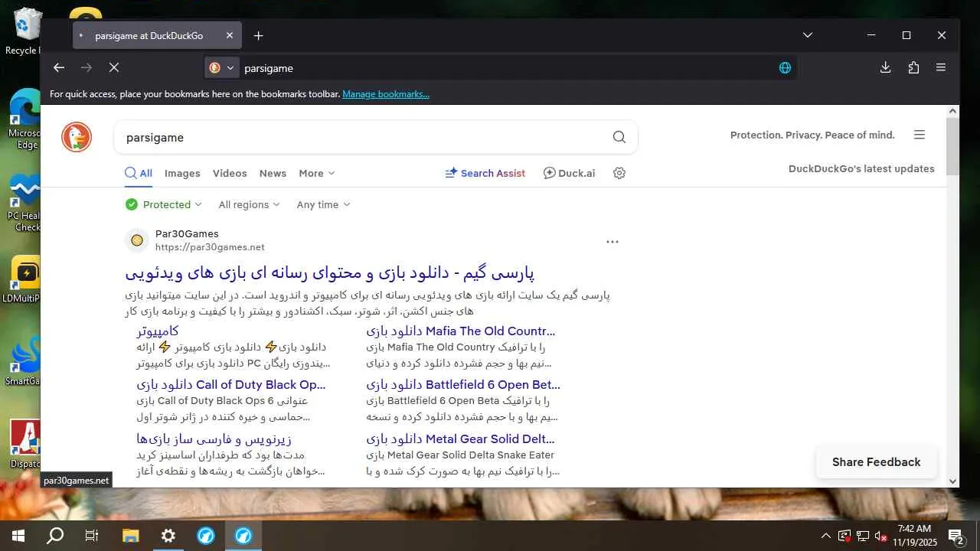Open the Par30Games result options menu

(612, 241)
